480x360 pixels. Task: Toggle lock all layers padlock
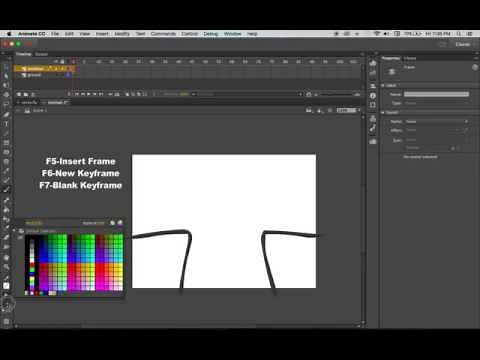[x=62, y=61]
